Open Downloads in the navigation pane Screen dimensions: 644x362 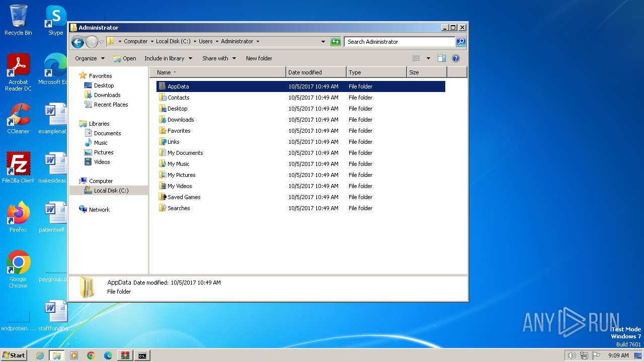pos(102,95)
